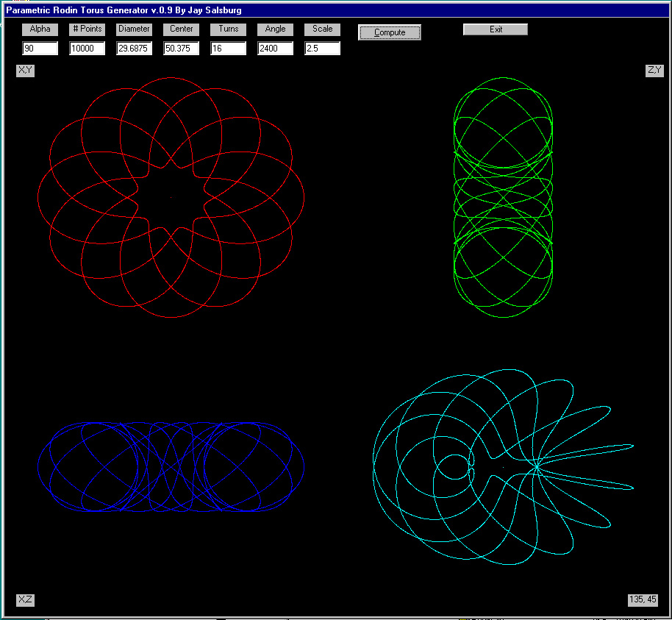Click the Turns label button
The width and height of the screenshot is (672, 620).
click(x=228, y=29)
